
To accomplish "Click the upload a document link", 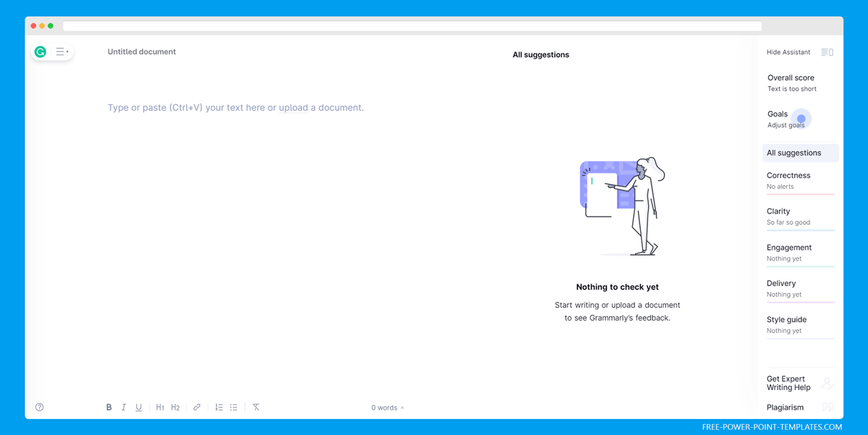I will click(293, 108).
